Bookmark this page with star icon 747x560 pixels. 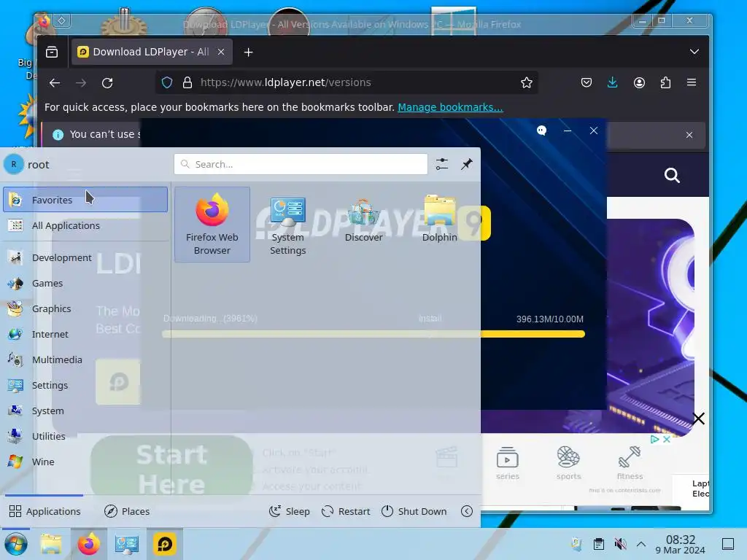527,82
